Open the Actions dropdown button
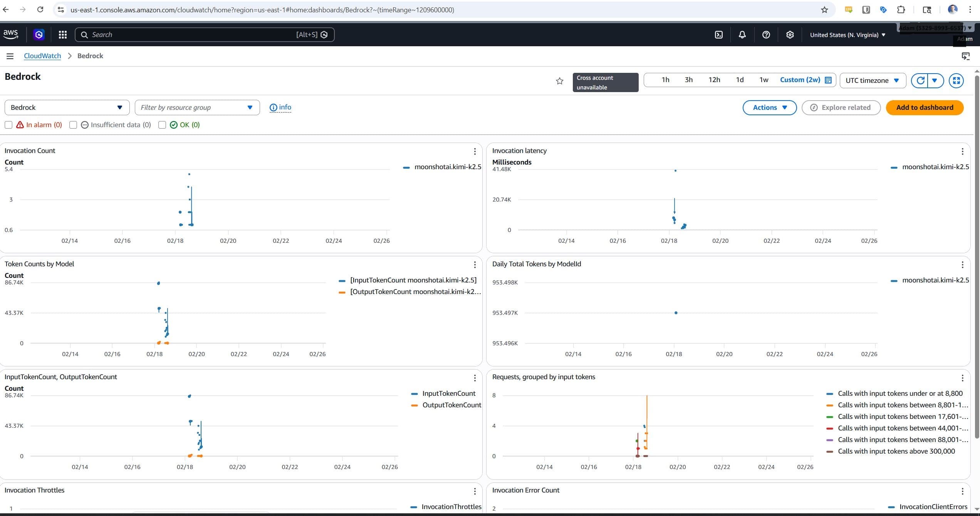The height and width of the screenshot is (516, 980). coord(769,108)
